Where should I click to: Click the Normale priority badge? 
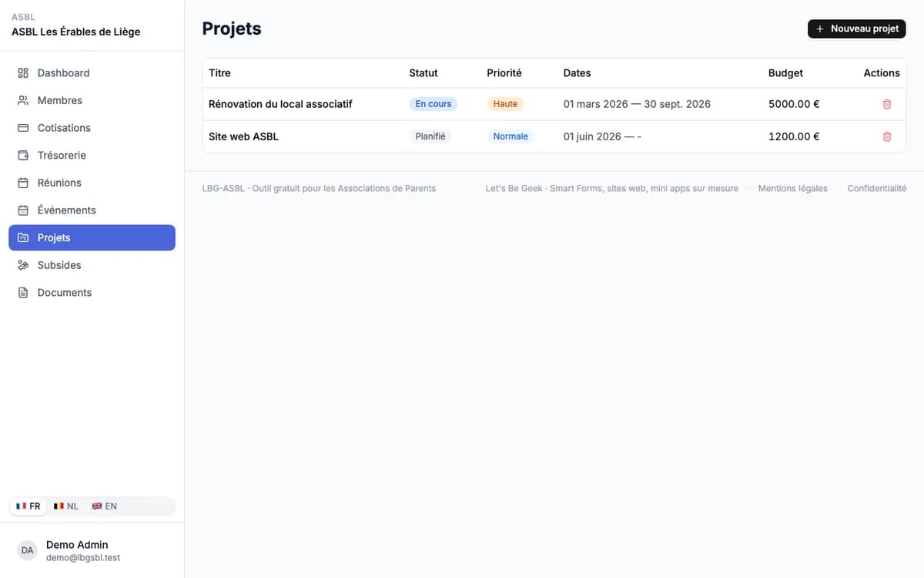(x=511, y=136)
